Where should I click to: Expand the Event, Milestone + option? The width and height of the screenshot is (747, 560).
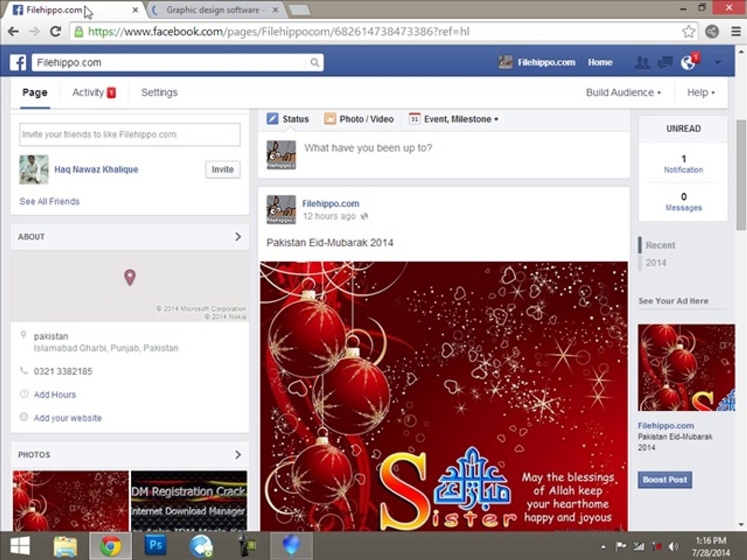pos(461,119)
